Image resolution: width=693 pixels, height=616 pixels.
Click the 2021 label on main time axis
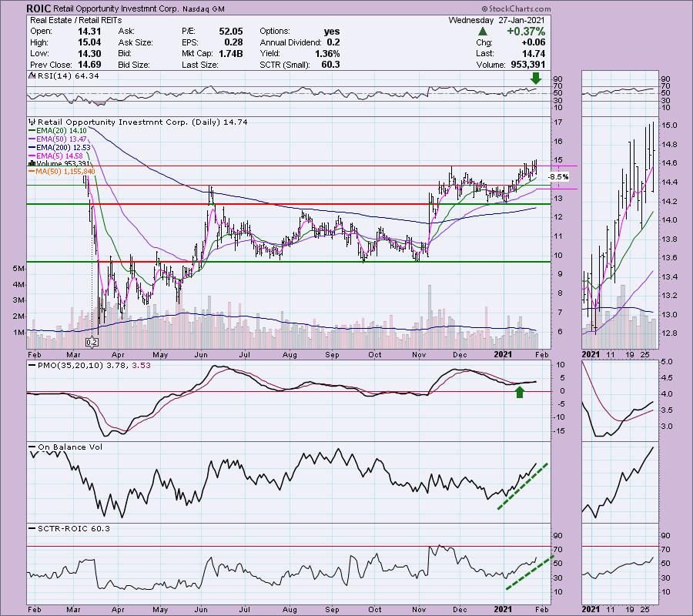click(x=503, y=354)
